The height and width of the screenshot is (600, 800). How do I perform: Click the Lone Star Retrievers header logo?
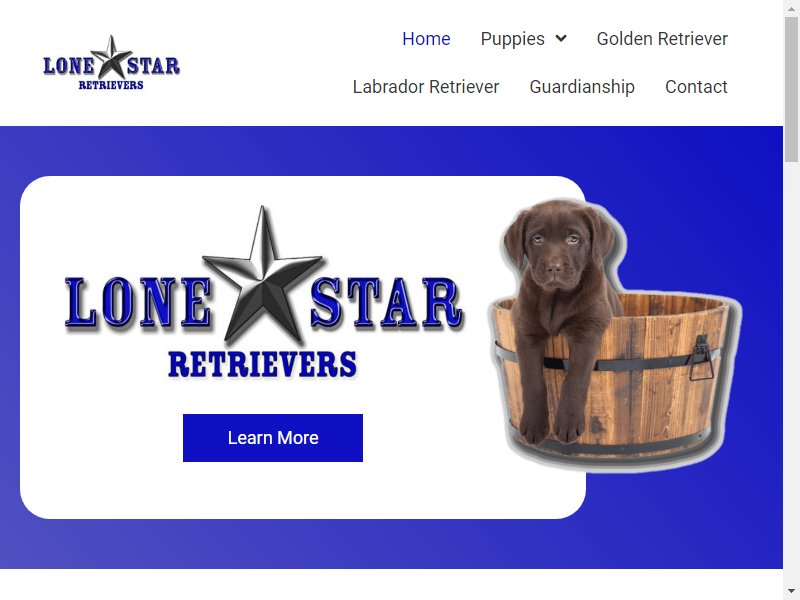(x=111, y=63)
